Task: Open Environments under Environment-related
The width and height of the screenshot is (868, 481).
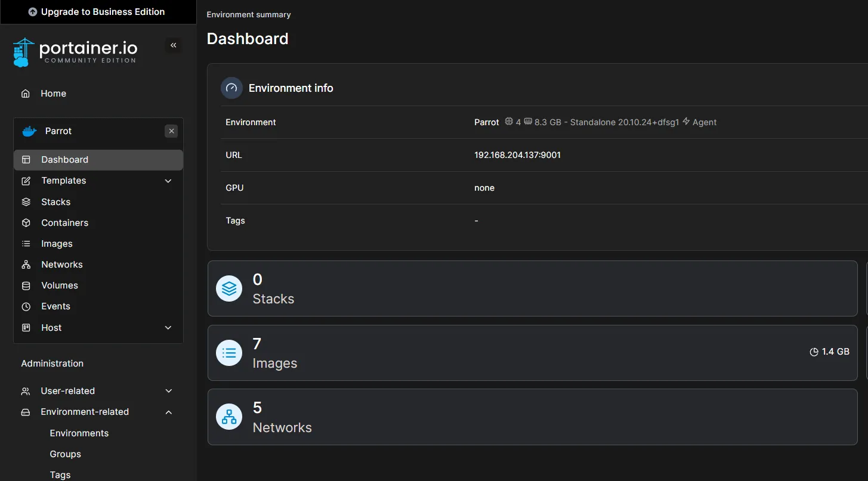Action: [79, 433]
